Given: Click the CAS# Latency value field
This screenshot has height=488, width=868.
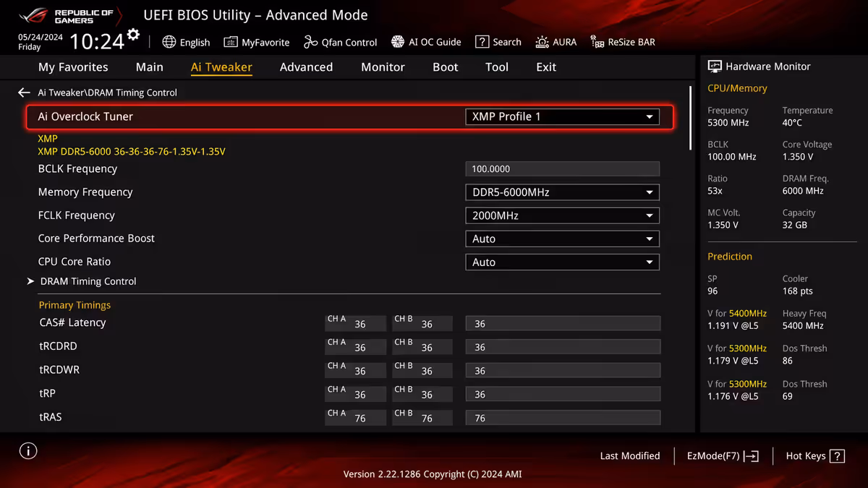Looking at the screenshot, I should [563, 324].
